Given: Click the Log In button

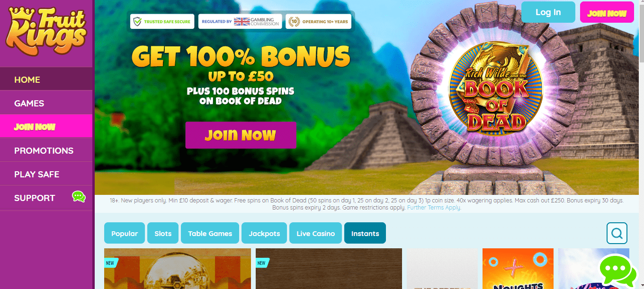Looking at the screenshot, I should coord(548,12).
